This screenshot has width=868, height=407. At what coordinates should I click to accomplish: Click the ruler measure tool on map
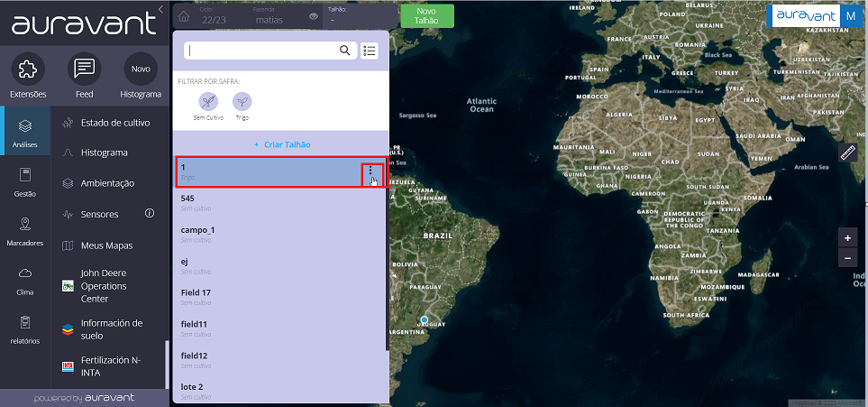(847, 153)
